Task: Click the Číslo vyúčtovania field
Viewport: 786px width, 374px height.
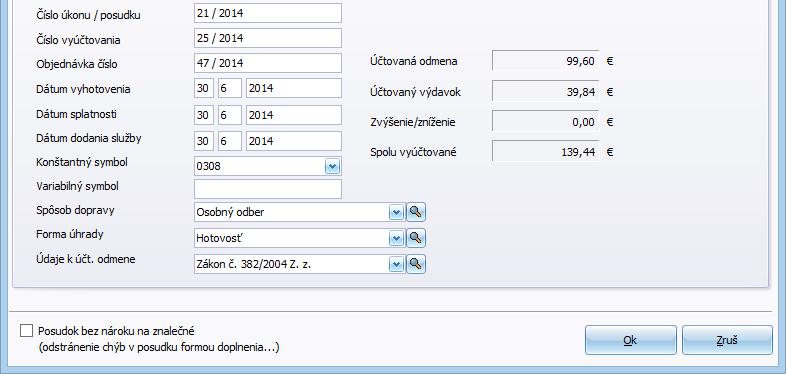Action: [x=268, y=38]
